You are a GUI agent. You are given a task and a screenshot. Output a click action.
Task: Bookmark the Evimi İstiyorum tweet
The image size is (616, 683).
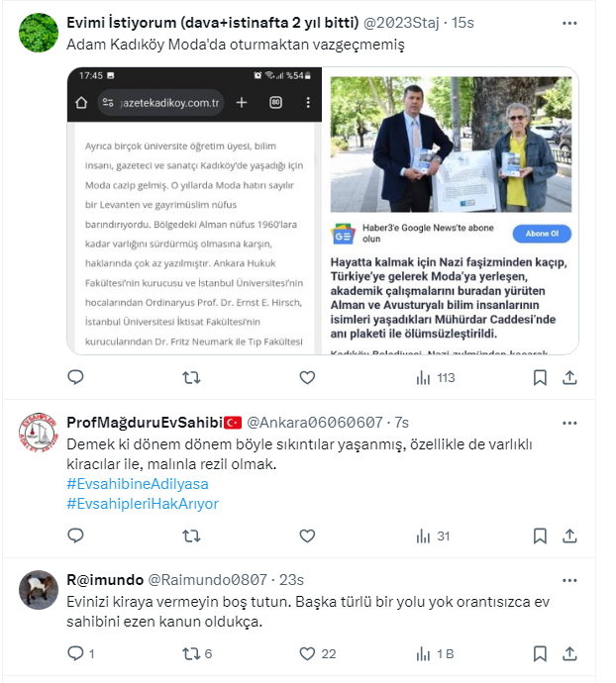coord(540,378)
